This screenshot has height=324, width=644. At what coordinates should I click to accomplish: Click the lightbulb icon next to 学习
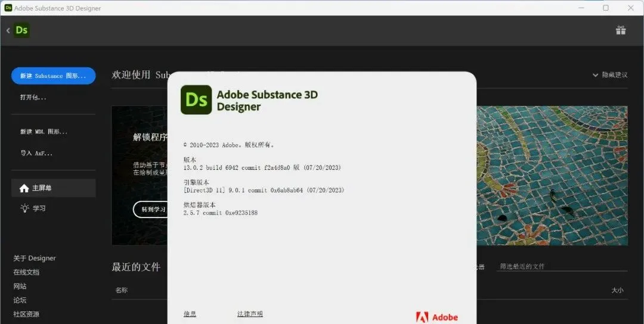point(24,208)
